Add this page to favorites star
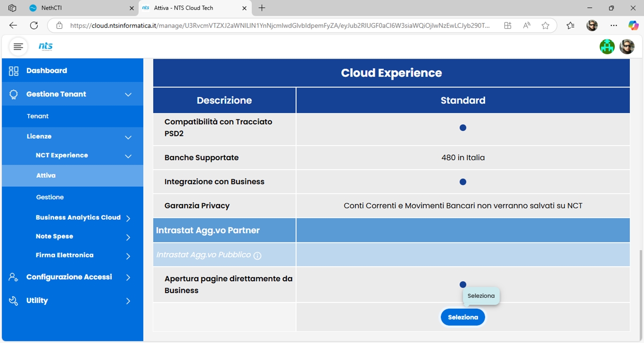The image size is (644, 343). [x=545, y=25]
